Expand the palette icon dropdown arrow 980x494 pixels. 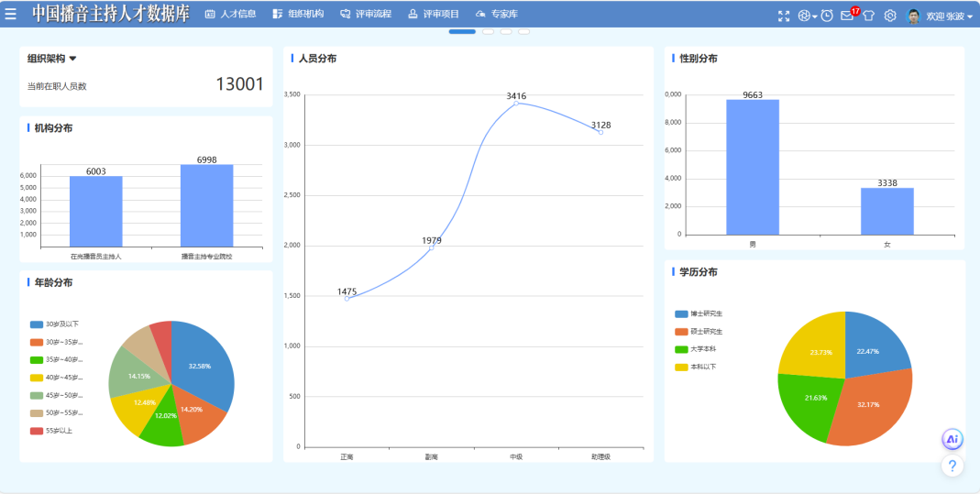814,16
